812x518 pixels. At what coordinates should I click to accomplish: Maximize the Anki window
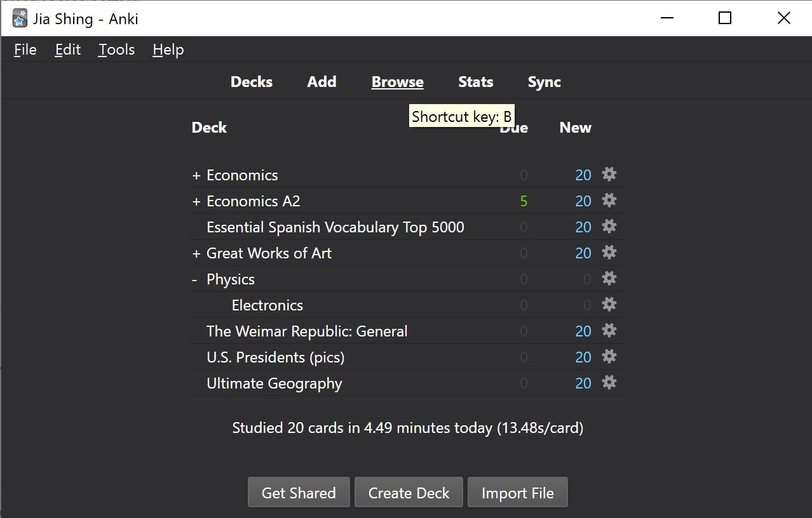click(x=725, y=18)
